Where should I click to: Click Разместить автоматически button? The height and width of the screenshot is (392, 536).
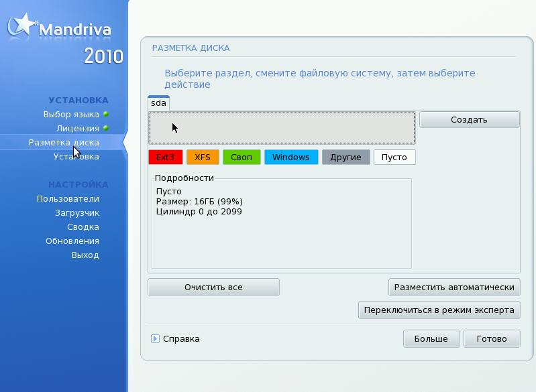(x=454, y=287)
